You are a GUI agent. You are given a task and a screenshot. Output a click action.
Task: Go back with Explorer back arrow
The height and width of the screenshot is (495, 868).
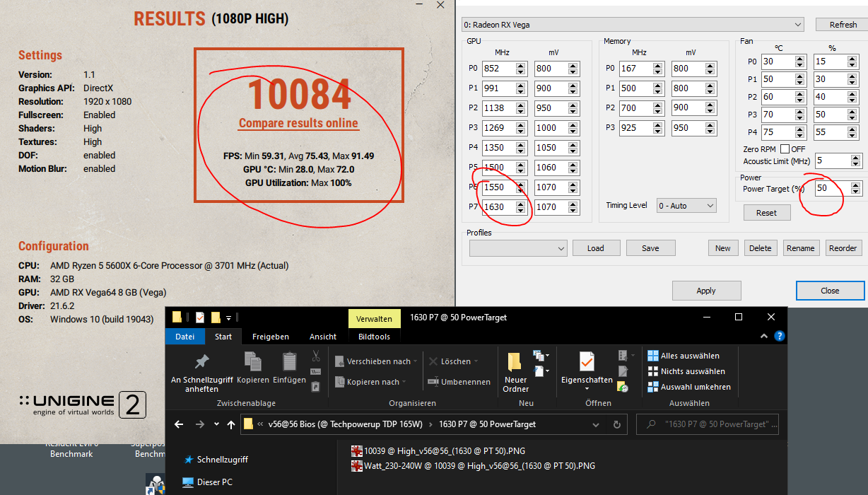tap(179, 424)
